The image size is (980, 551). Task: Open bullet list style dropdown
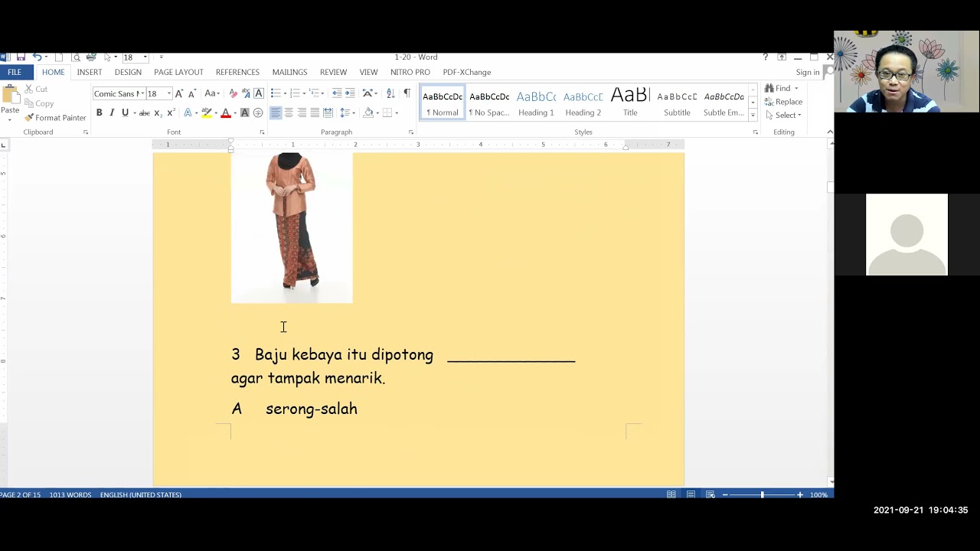pos(285,93)
